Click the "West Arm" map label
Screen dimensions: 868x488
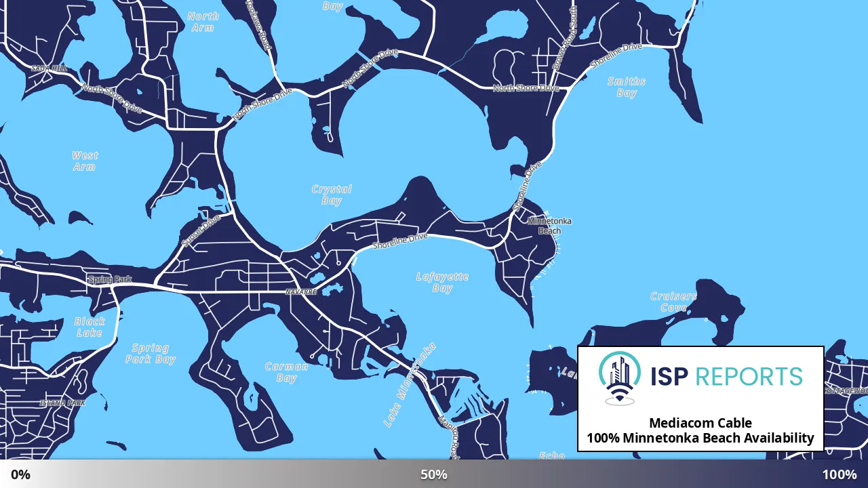(85, 161)
